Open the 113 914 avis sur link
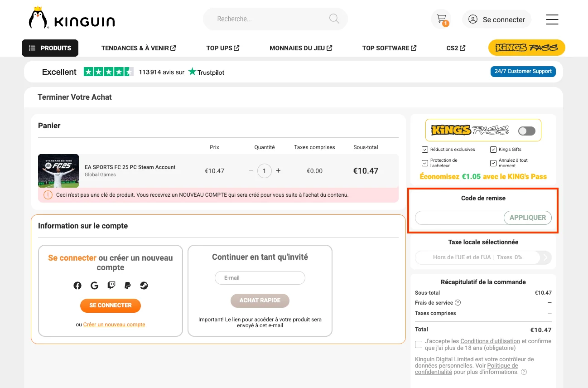Image resolution: width=588 pixels, height=388 pixels. (x=162, y=72)
